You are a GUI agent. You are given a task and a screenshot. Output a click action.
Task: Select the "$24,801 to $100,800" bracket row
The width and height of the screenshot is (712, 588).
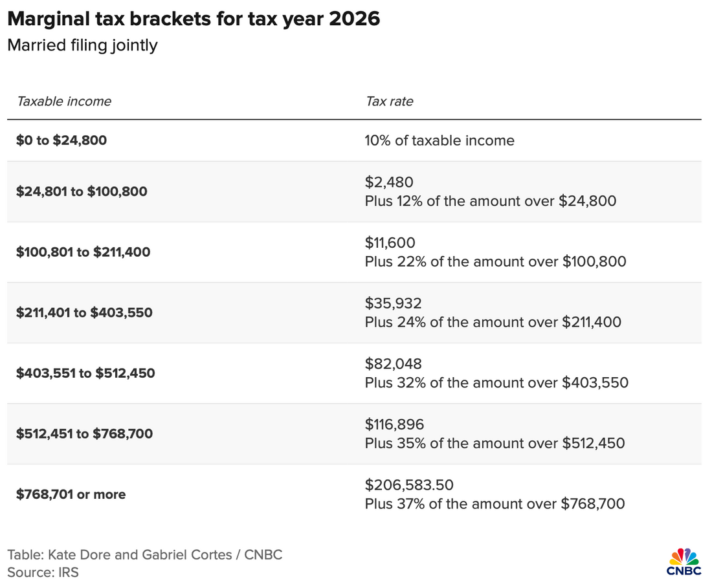[x=82, y=191]
